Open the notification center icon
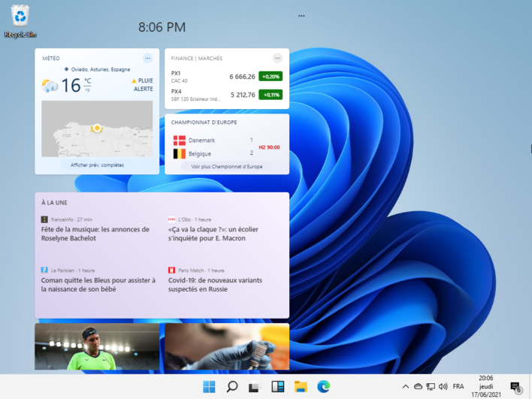 click(x=515, y=387)
